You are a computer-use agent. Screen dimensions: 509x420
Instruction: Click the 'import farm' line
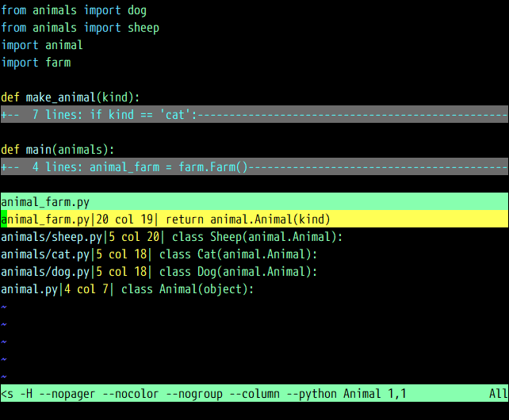36,63
